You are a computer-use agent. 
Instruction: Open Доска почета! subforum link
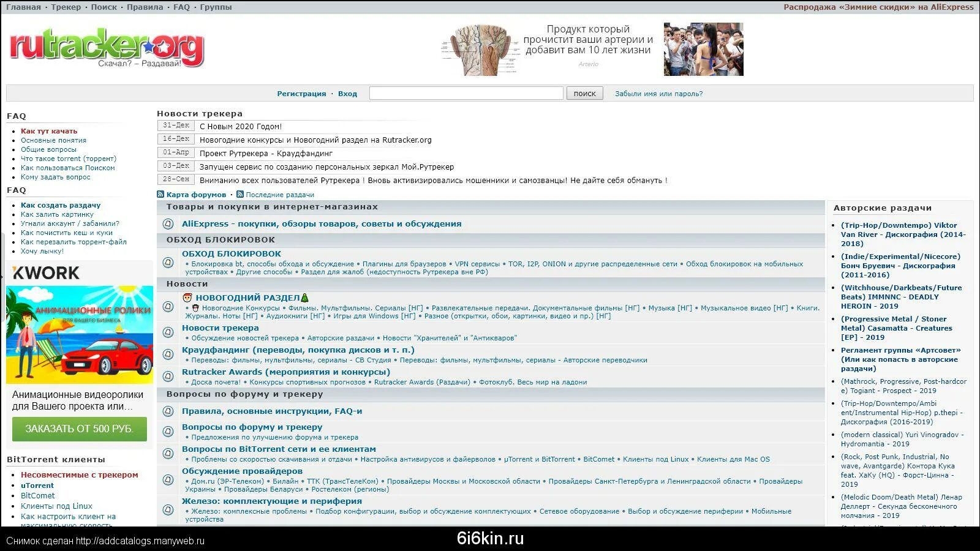216,382
